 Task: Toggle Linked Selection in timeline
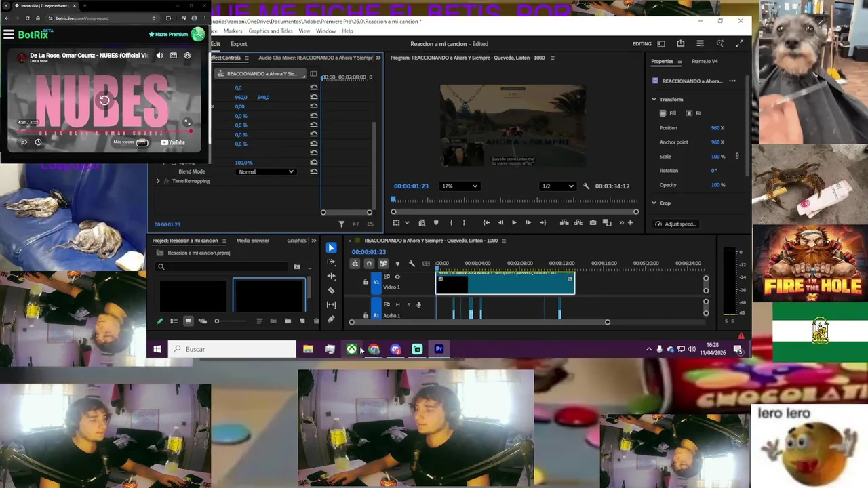(383, 264)
